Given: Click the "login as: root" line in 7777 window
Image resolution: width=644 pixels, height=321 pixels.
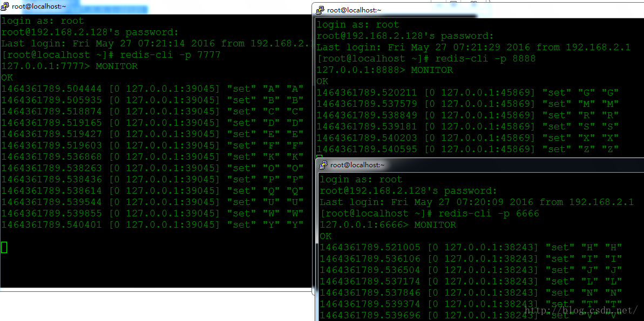Looking at the screenshot, I should [43, 21].
